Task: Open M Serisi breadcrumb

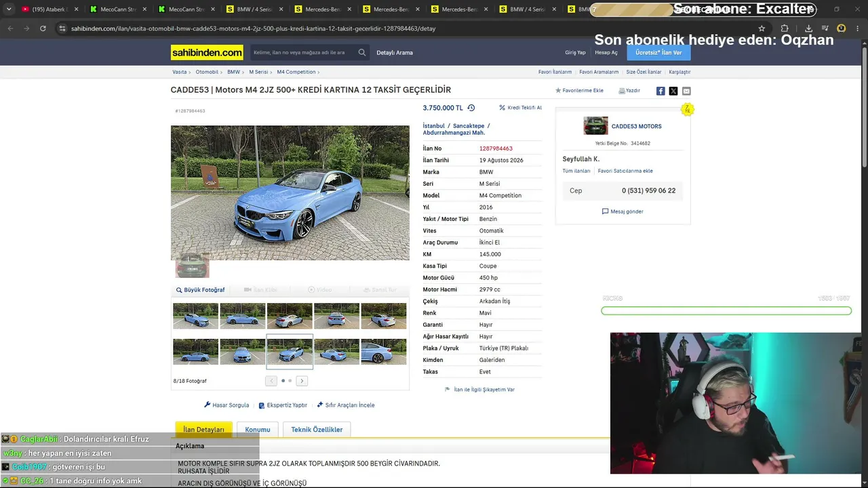Action: pyautogui.click(x=259, y=72)
